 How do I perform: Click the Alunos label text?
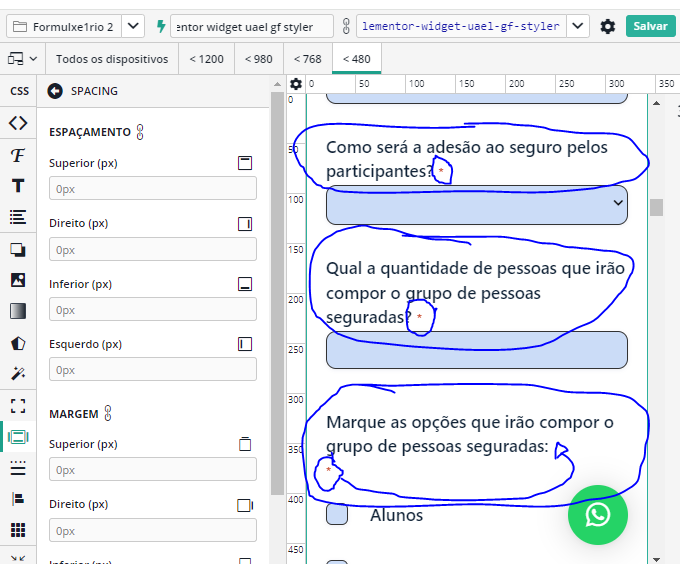pos(396,515)
